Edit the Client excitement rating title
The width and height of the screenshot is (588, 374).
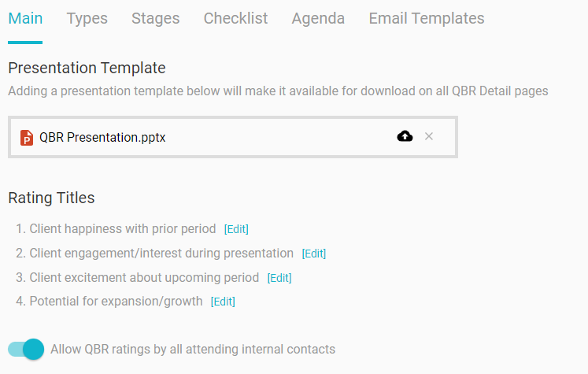tap(279, 278)
